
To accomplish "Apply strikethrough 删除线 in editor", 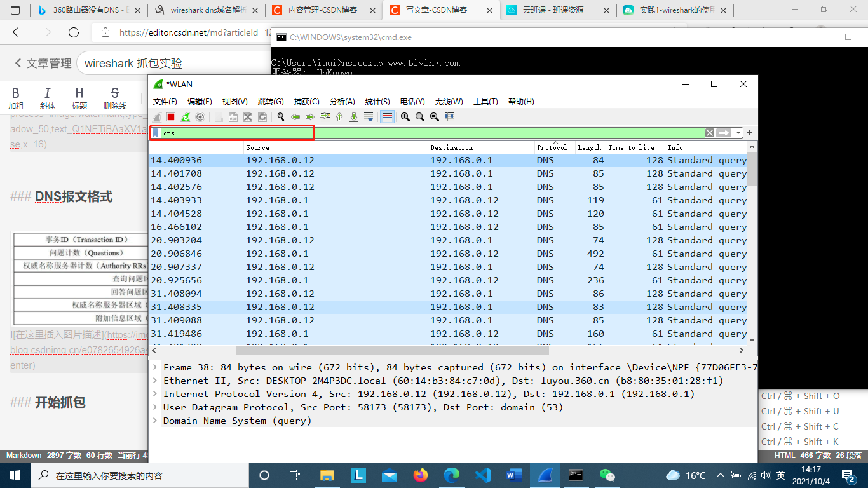I will tap(115, 98).
